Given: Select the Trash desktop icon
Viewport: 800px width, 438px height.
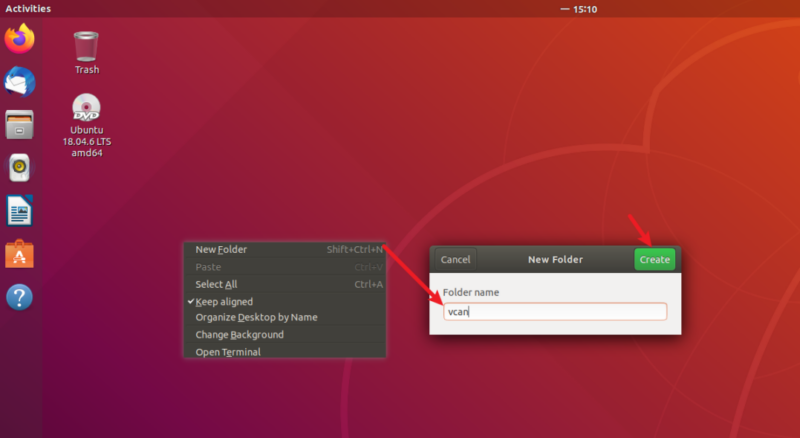Looking at the screenshot, I should [86, 53].
